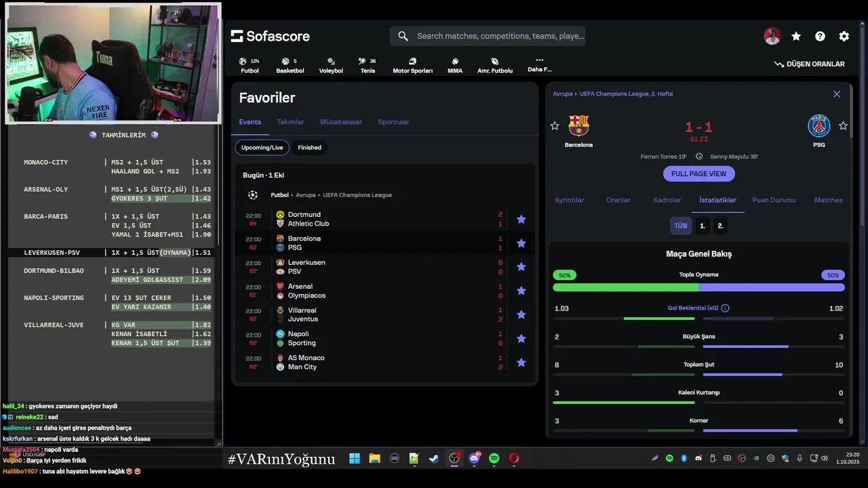Open the PSG team crest
Screen dimensions: 868x488
(819, 126)
